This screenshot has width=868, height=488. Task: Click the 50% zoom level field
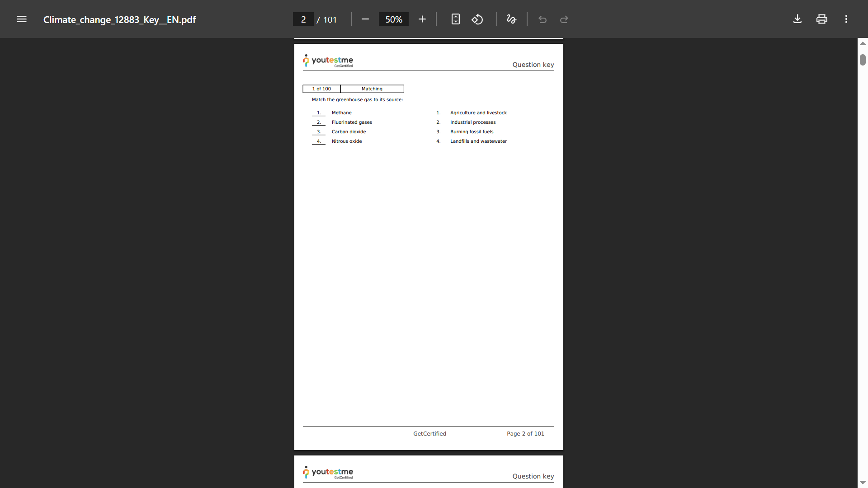coord(393,19)
